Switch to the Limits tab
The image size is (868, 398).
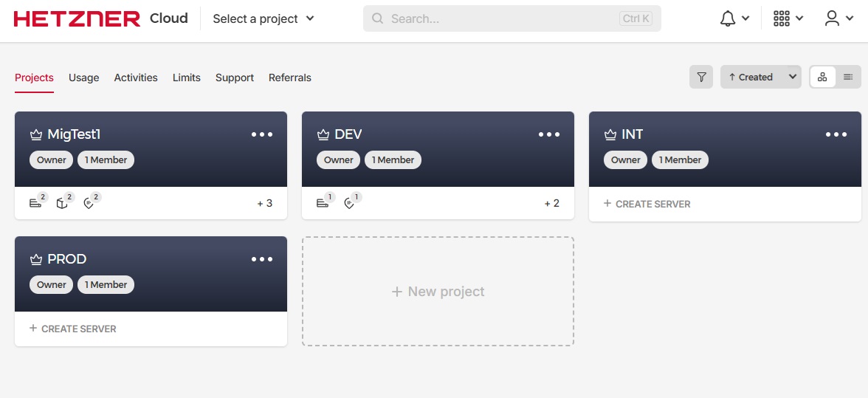click(x=187, y=78)
